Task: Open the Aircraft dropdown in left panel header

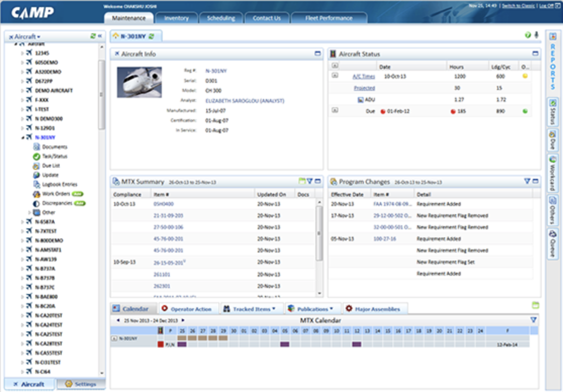Action: click(x=27, y=37)
